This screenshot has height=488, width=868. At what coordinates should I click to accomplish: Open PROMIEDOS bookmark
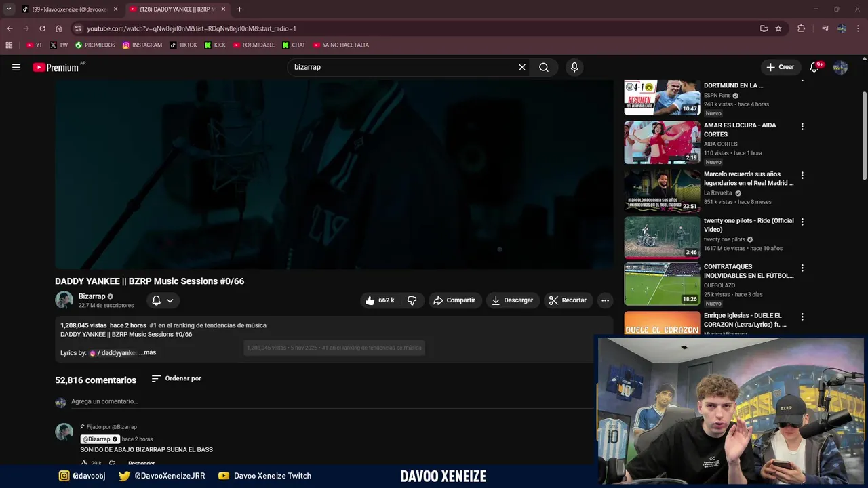(95, 45)
